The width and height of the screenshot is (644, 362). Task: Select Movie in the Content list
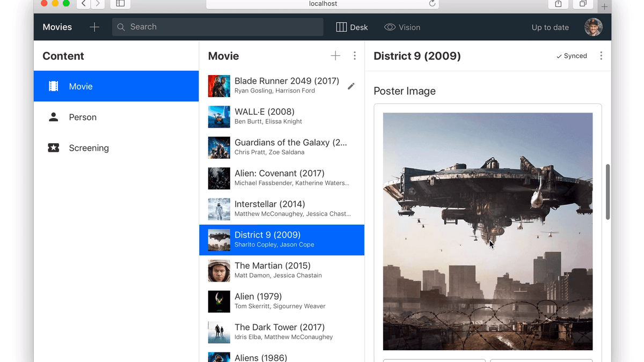click(116, 86)
